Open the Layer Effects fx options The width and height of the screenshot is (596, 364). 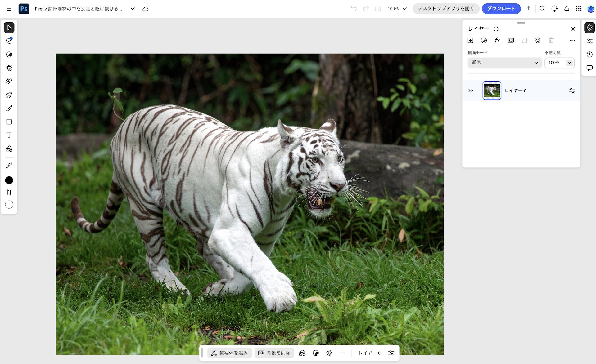[497, 40]
